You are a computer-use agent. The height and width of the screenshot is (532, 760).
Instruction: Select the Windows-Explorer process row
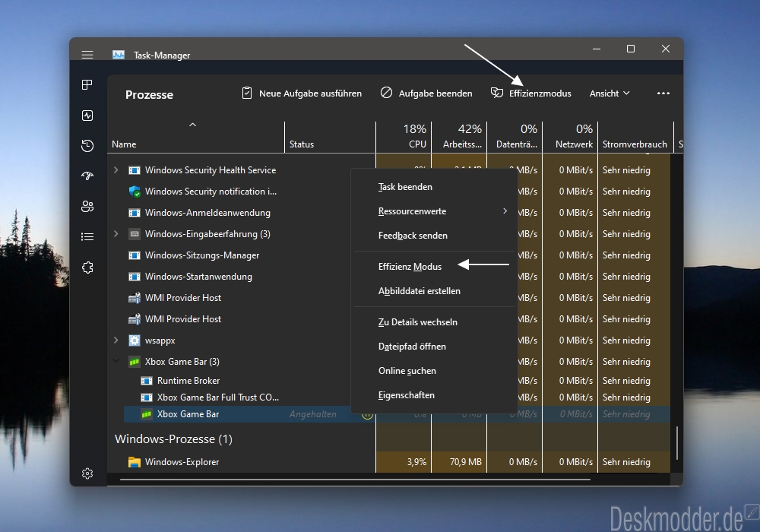pyautogui.click(x=389, y=462)
